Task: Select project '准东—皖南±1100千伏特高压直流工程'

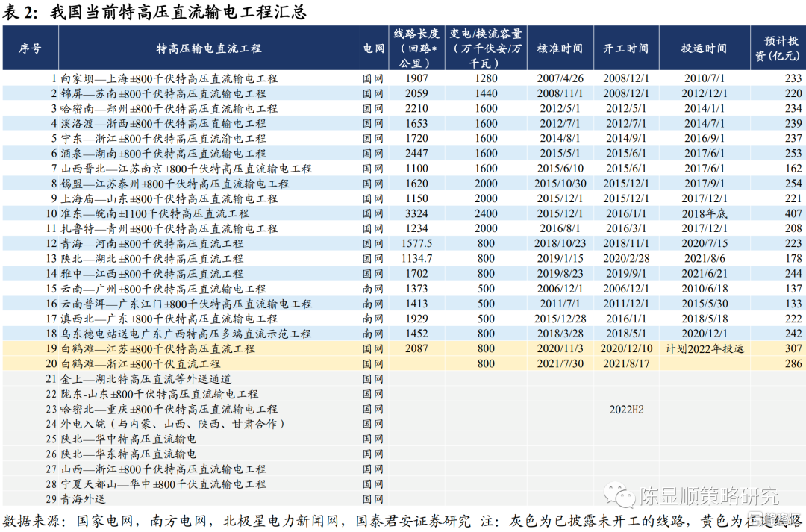Action: 154,213
